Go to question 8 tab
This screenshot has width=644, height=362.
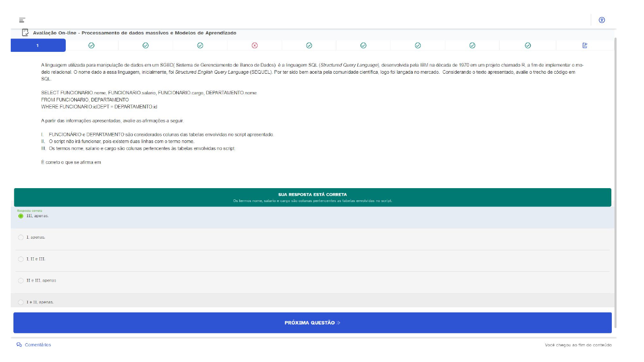pyautogui.click(x=417, y=45)
